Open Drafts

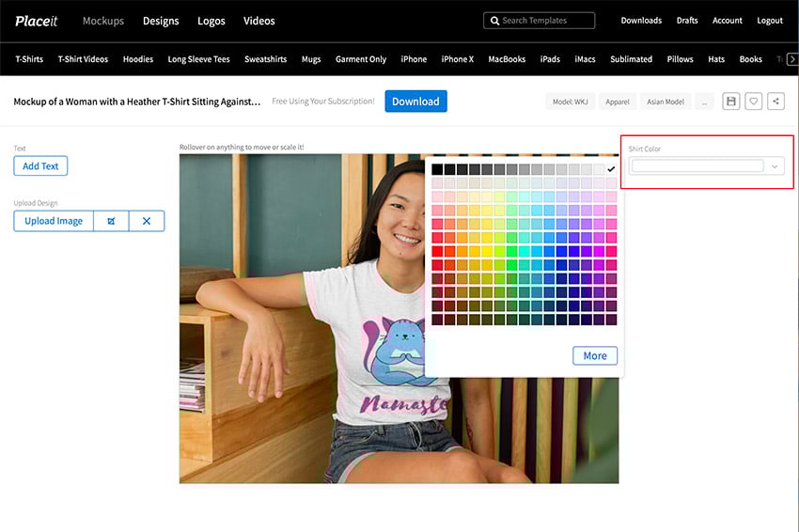[687, 21]
